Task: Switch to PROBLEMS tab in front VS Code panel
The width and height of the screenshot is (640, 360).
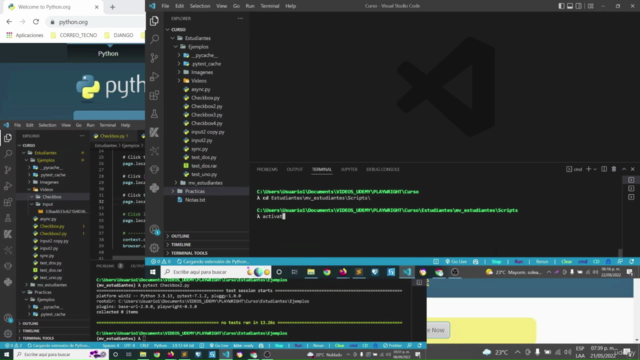Action: click(x=267, y=169)
